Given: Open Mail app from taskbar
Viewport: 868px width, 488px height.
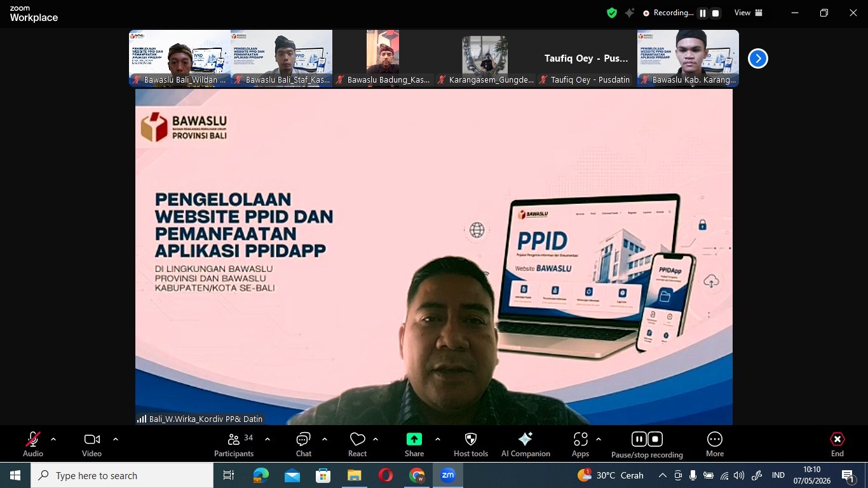Looking at the screenshot, I should [x=292, y=475].
